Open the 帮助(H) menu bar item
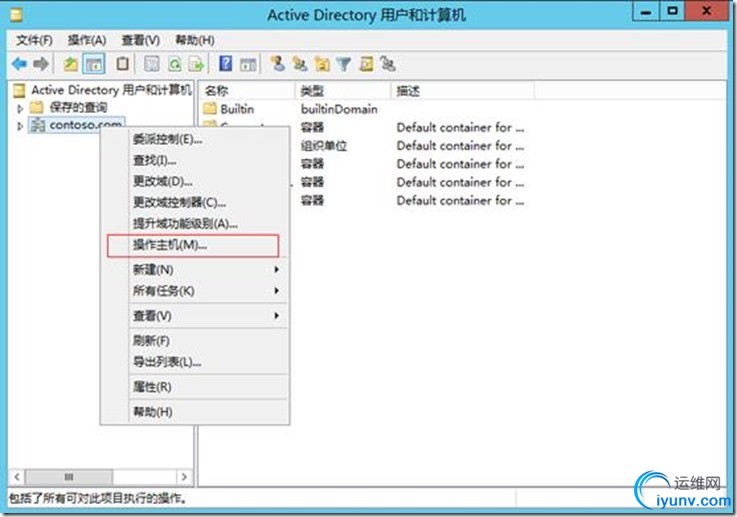 pyautogui.click(x=195, y=40)
